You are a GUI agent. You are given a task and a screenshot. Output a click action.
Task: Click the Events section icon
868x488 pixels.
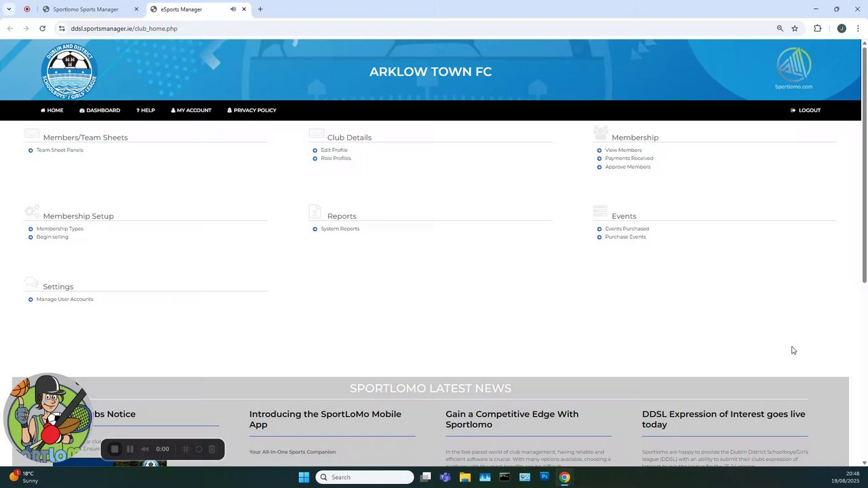[x=600, y=211]
